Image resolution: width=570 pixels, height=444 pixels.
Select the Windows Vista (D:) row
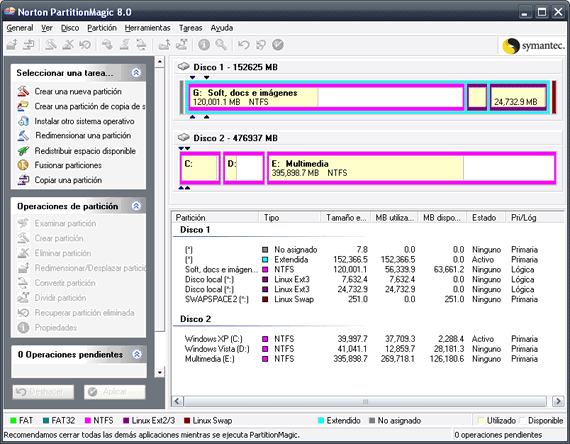(x=361, y=349)
